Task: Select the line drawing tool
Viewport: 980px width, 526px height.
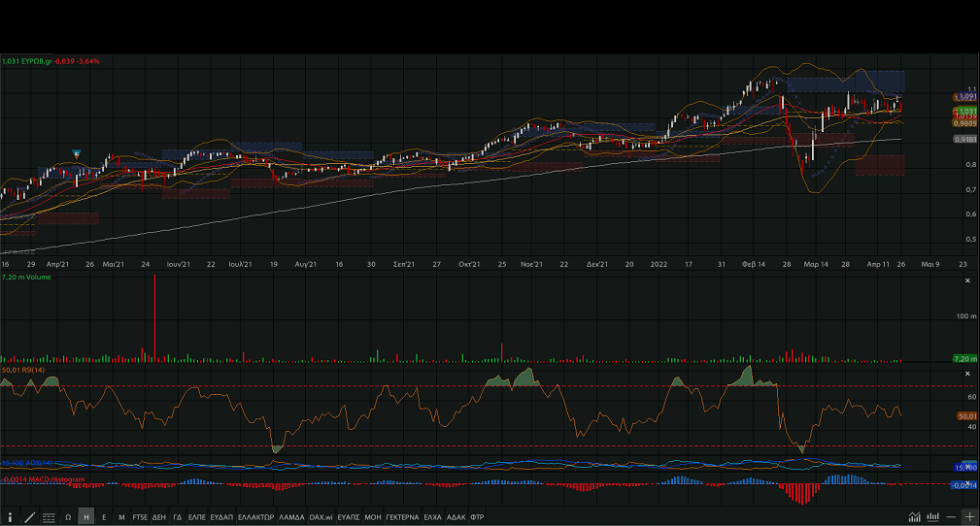Action: pos(30,517)
